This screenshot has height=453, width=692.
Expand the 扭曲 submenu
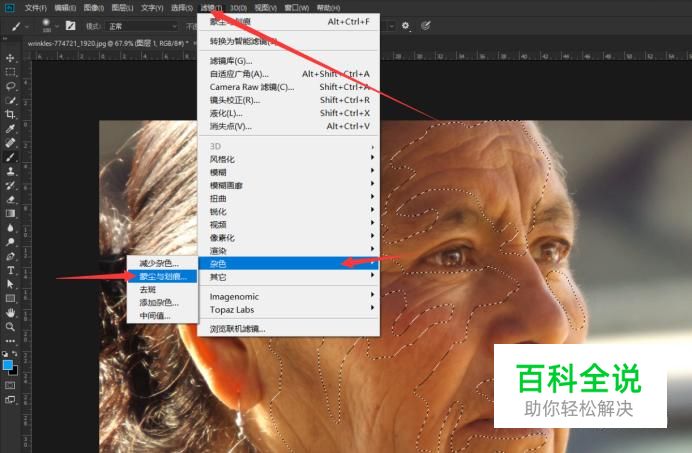[289, 199]
